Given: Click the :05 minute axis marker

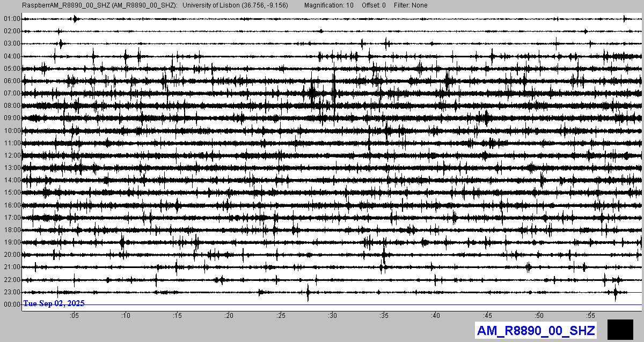Looking at the screenshot, I should [74, 316].
